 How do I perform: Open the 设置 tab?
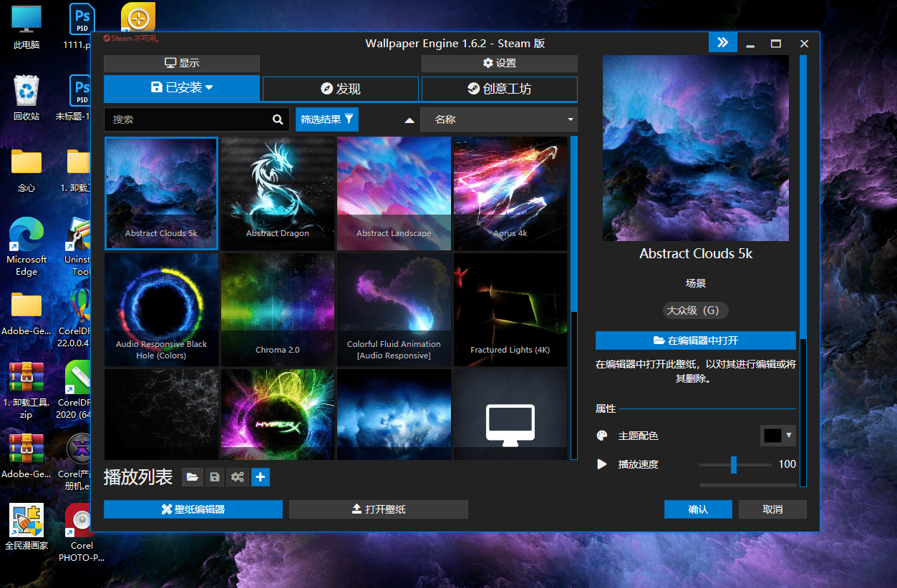pos(500,63)
